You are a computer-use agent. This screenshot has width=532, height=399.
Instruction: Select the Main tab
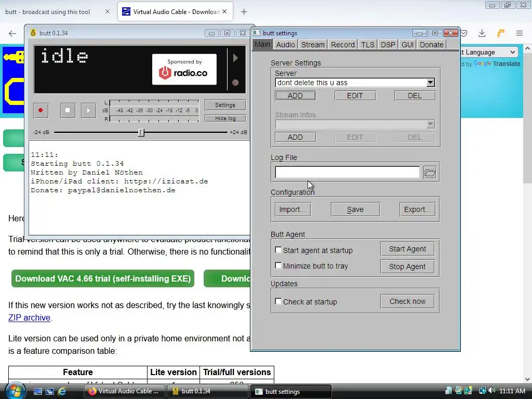tap(262, 44)
